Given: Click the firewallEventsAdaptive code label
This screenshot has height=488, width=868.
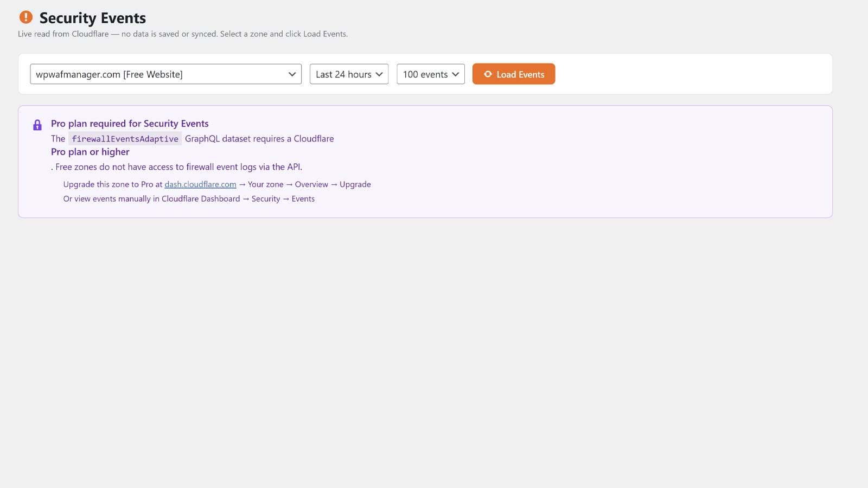Looking at the screenshot, I should (x=125, y=139).
